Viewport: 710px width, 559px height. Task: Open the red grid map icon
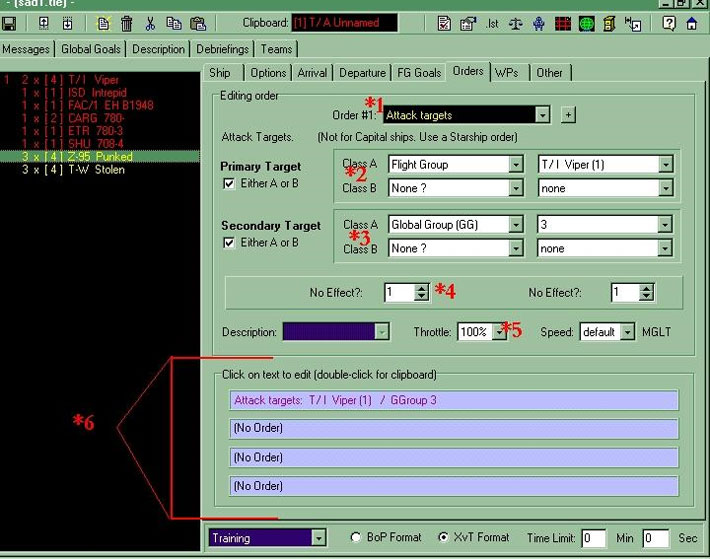point(563,24)
